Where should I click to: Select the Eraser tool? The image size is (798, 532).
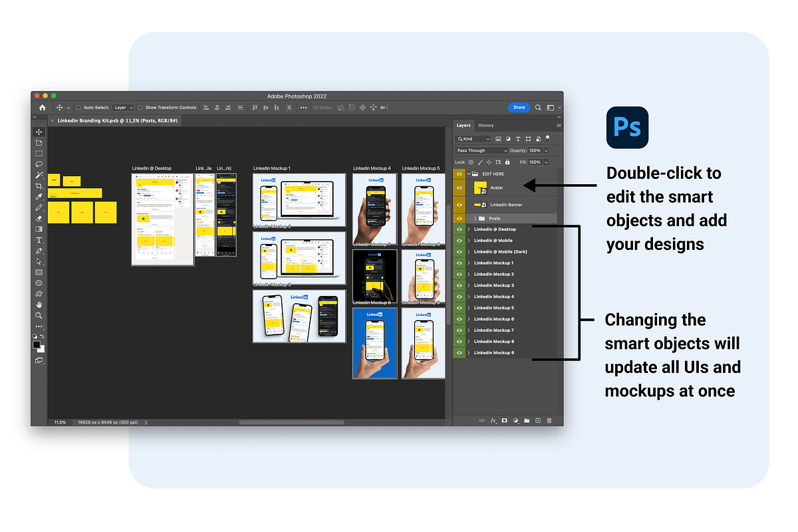point(39,218)
